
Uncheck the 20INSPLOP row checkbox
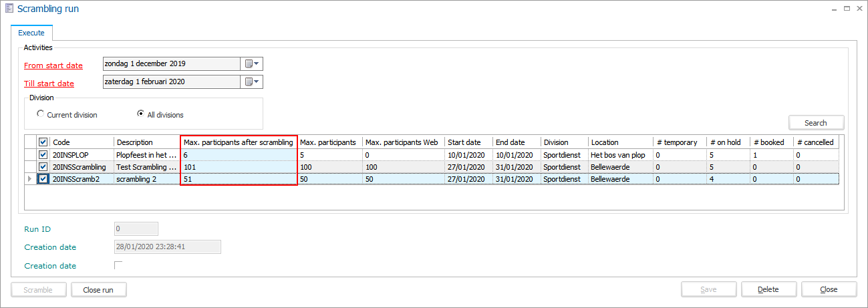43,155
